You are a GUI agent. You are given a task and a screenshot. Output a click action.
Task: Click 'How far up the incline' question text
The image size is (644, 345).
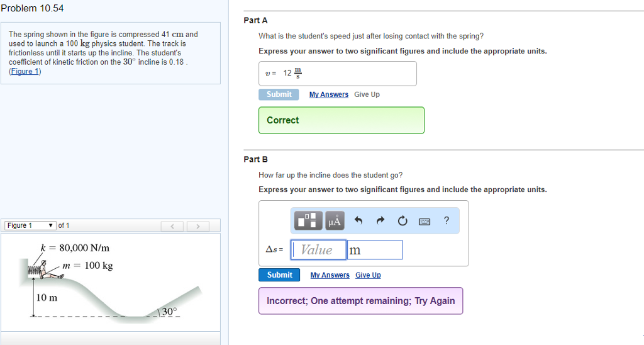coord(330,175)
